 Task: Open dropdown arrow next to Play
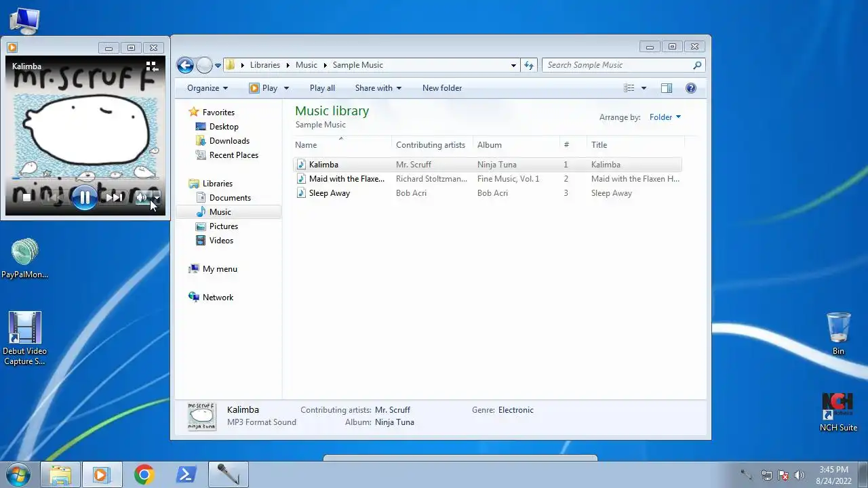tap(286, 88)
